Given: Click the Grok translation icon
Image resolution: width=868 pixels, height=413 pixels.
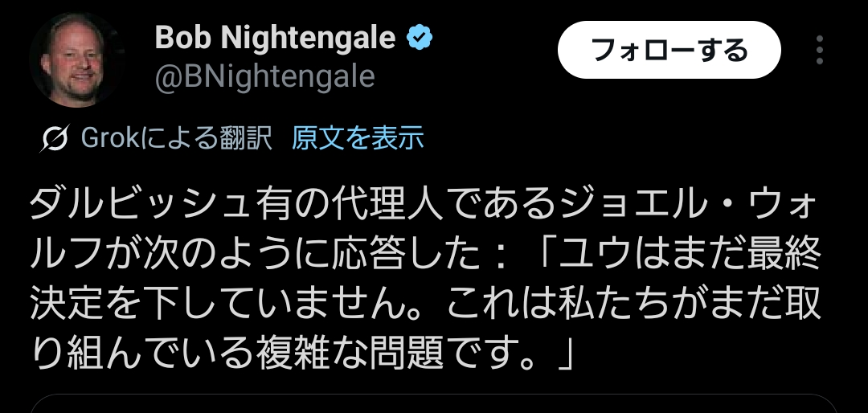Looking at the screenshot, I should 55,140.
